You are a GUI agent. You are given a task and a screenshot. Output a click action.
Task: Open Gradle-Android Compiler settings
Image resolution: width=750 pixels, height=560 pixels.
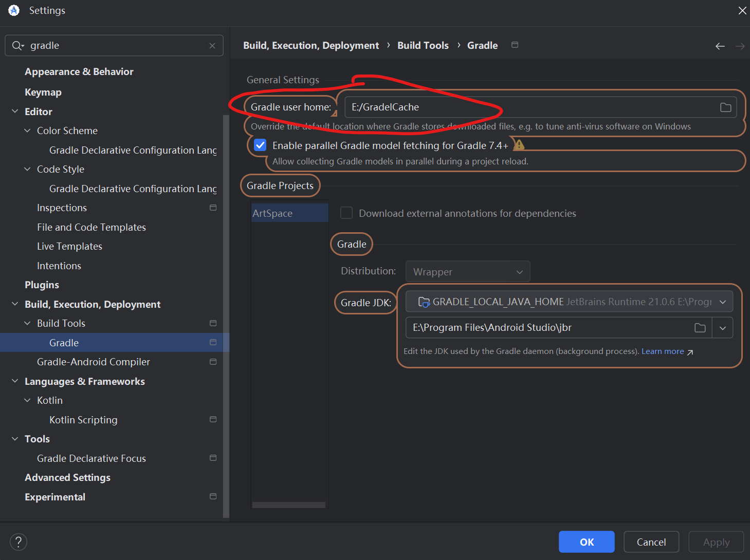[x=94, y=362]
